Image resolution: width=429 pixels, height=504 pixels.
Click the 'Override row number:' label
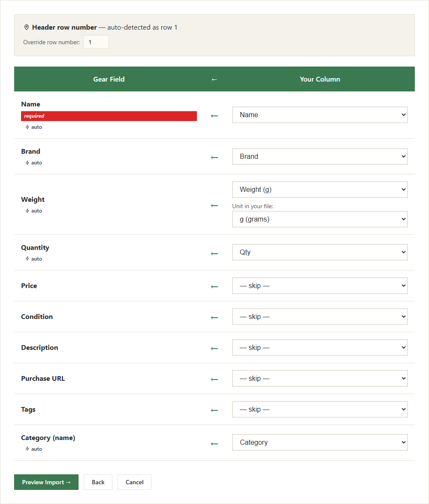51,42
